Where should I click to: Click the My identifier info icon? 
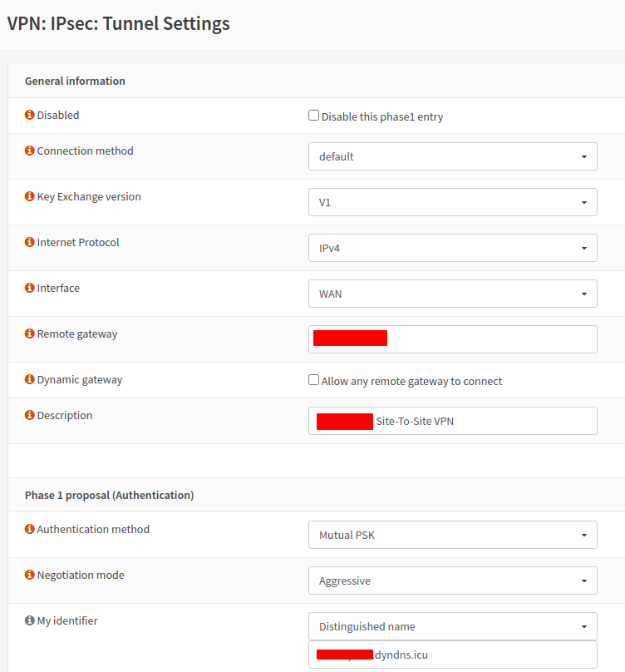click(x=30, y=621)
